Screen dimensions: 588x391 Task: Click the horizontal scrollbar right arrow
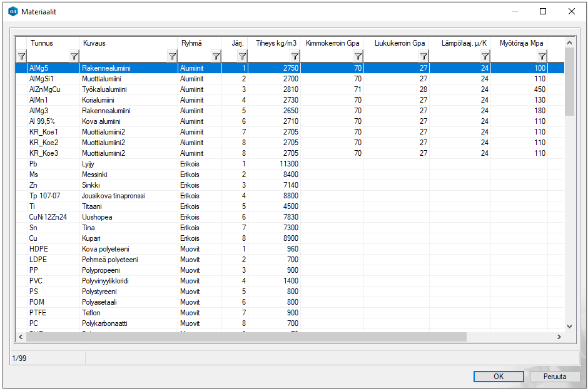click(559, 337)
